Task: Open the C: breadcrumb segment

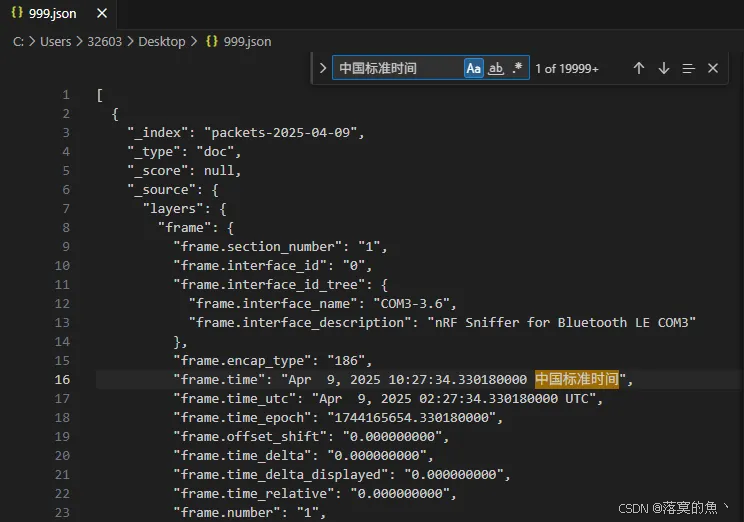Action: point(18,42)
